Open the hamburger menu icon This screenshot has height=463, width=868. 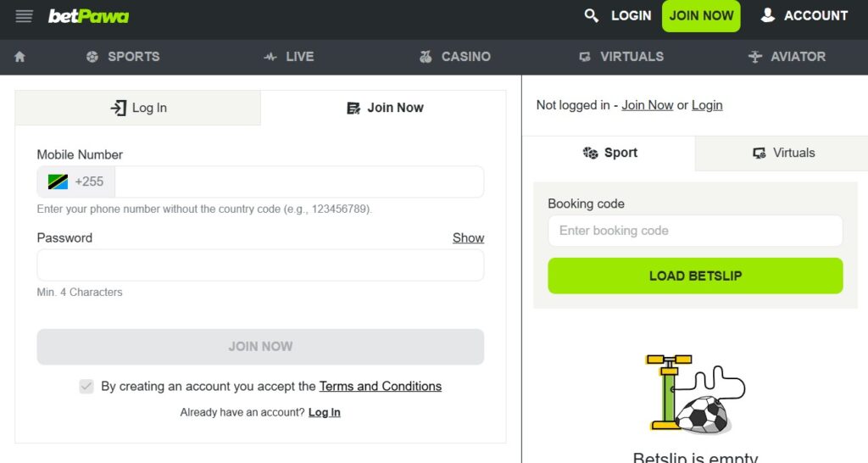click(24, 16)
